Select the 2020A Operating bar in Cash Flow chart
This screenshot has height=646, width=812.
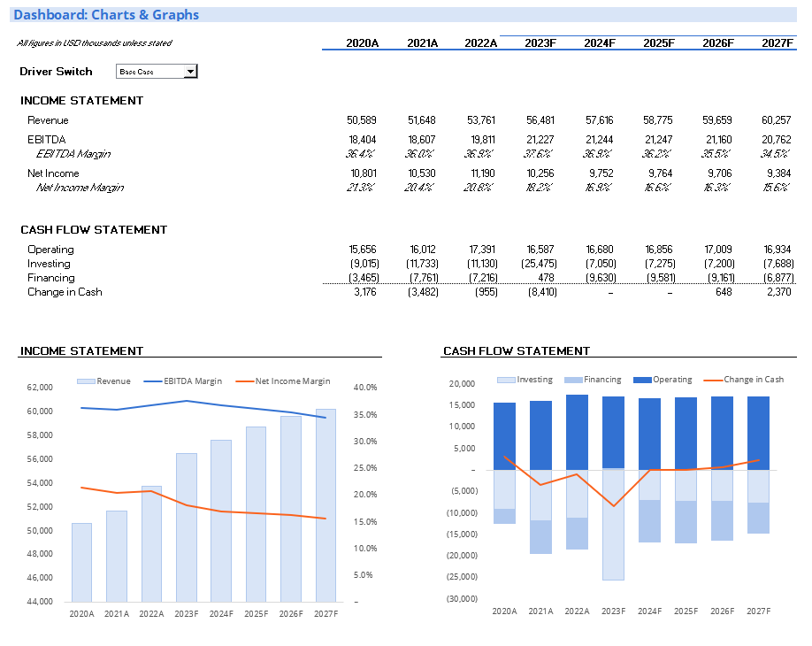(505, 435)
